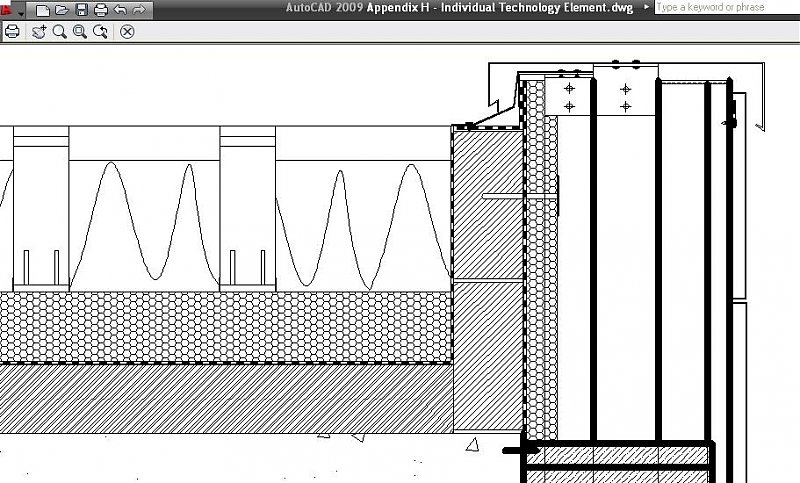The height and width of the screenshot is (483, 800).
Task: Expand the arrow beside the search field
Action: pos(646,7)
